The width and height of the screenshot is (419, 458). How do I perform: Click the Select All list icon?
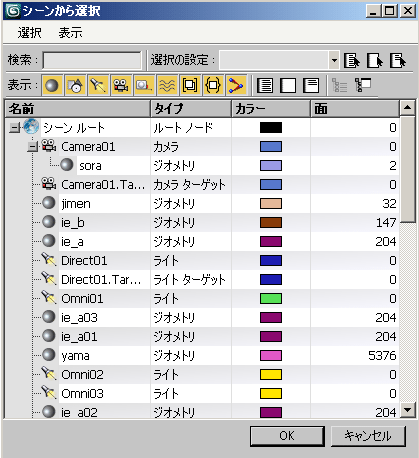click(x=265, y=85)
